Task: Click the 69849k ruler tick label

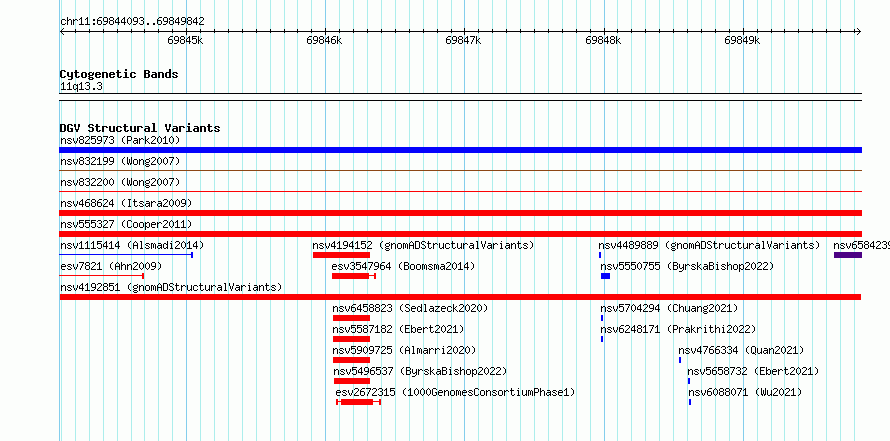Action: 742,40
